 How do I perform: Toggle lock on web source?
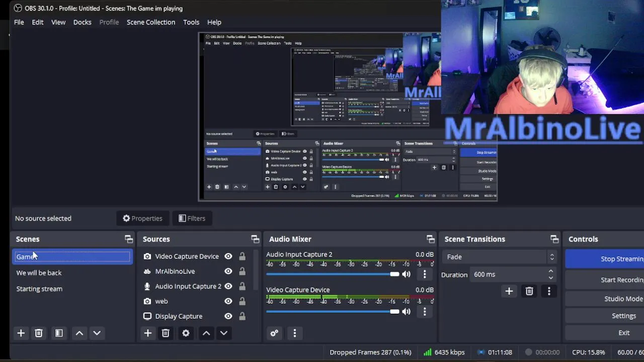242,301
